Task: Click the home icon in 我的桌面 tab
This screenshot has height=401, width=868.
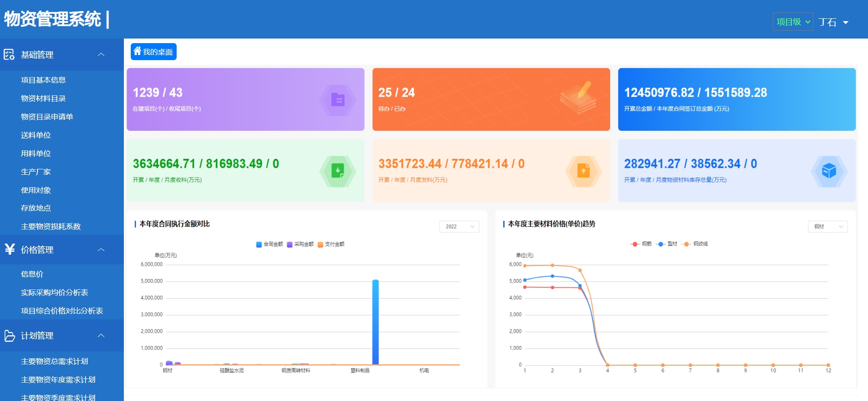Action: [137, 51]
